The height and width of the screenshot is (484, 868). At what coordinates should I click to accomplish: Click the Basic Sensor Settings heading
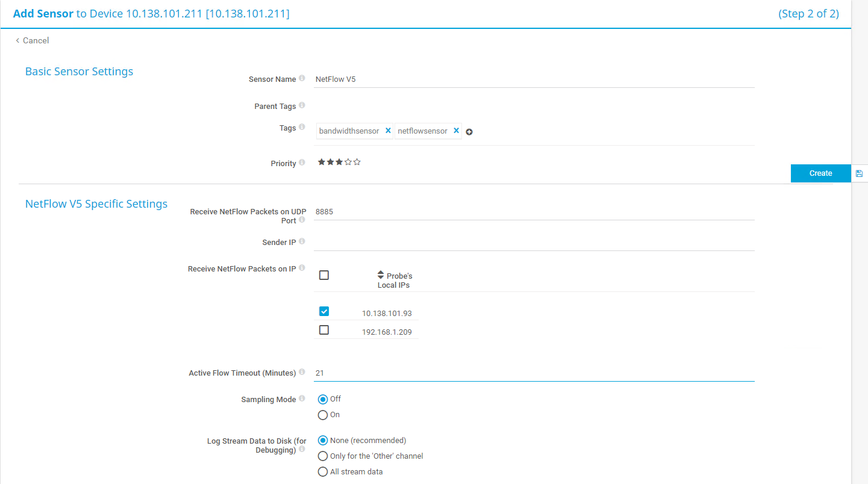(x=79, y=72)
